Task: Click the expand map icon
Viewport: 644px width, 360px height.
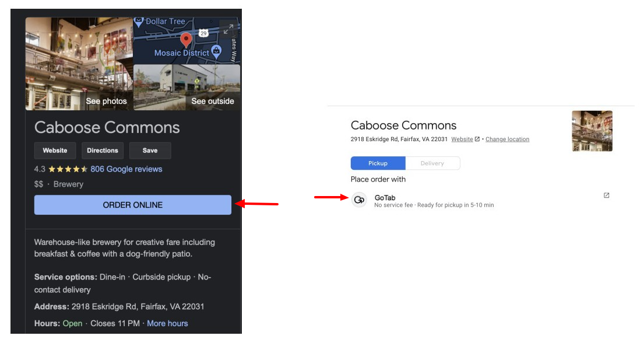Action: click(228, 29)
